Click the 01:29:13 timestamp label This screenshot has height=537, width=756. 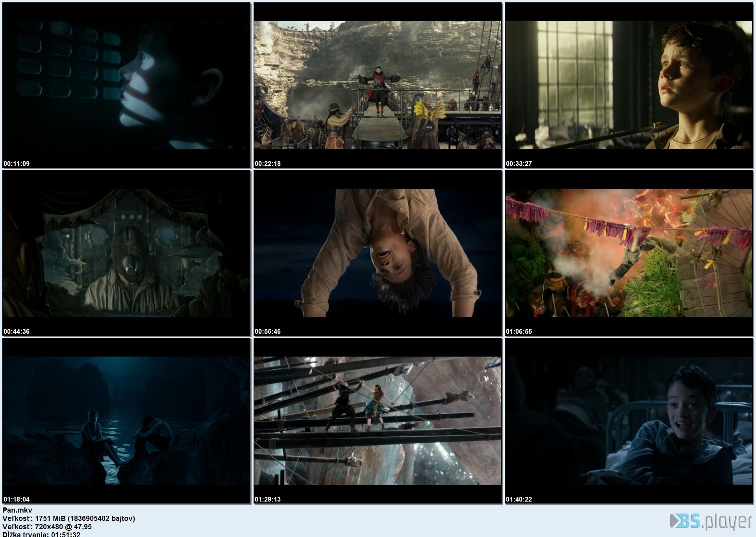tap(268, 499)
